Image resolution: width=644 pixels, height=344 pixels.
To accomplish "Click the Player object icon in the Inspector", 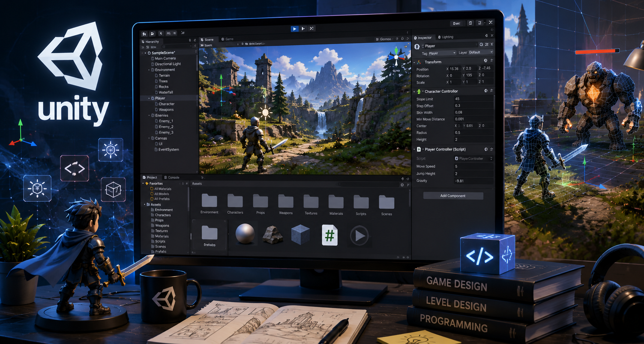I will [x=417, y=47].
